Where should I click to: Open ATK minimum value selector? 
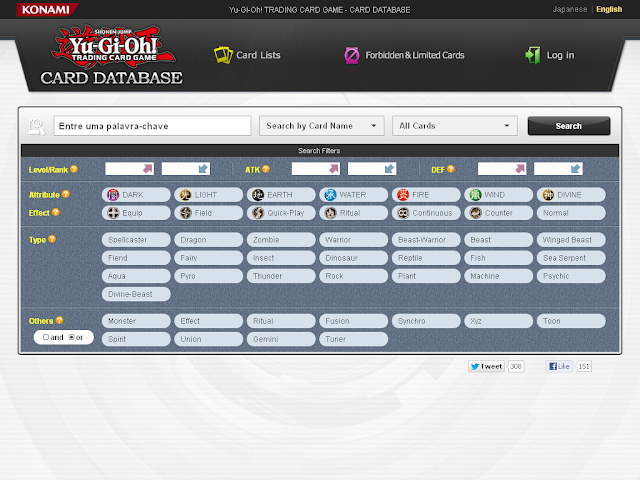(316, 169)
